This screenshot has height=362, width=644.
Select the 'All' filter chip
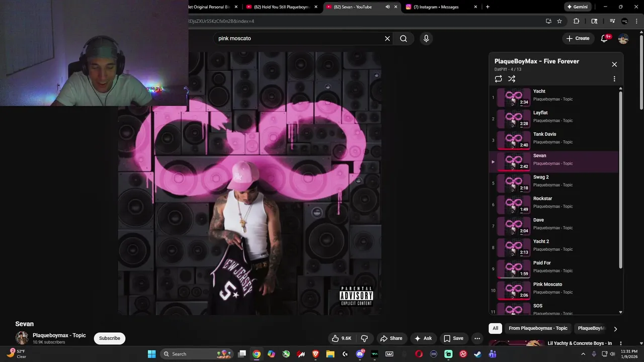495,328
